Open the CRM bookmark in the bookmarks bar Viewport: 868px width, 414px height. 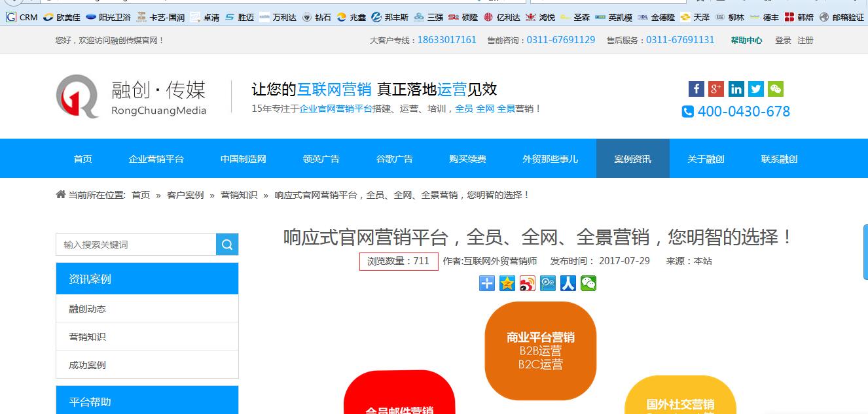coord(22,17)
